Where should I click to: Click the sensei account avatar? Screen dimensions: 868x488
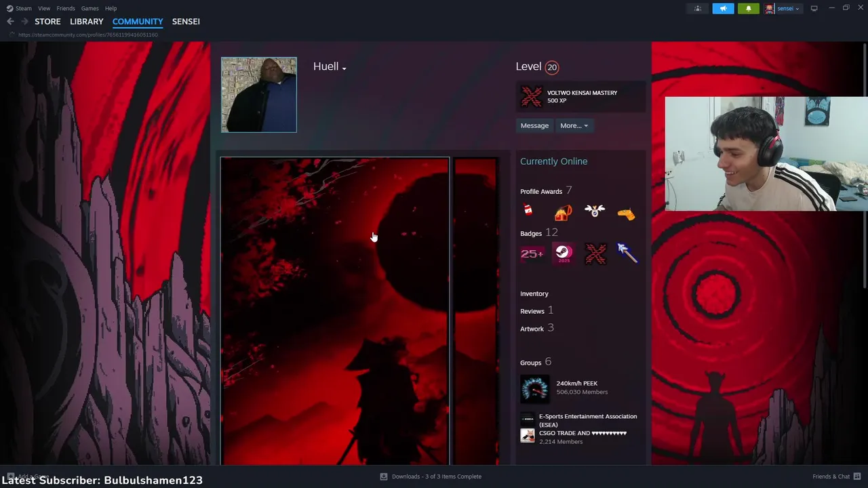[x=770, y=8]
